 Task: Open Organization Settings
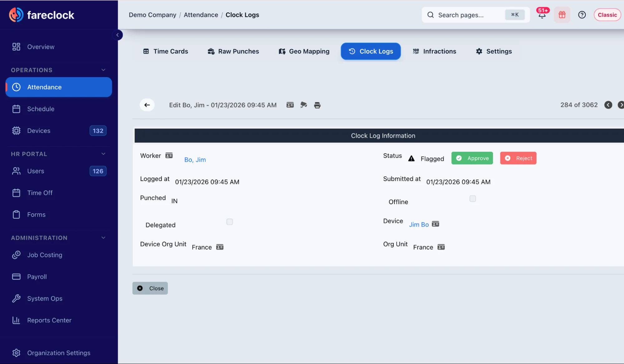(x=59, y=353)
